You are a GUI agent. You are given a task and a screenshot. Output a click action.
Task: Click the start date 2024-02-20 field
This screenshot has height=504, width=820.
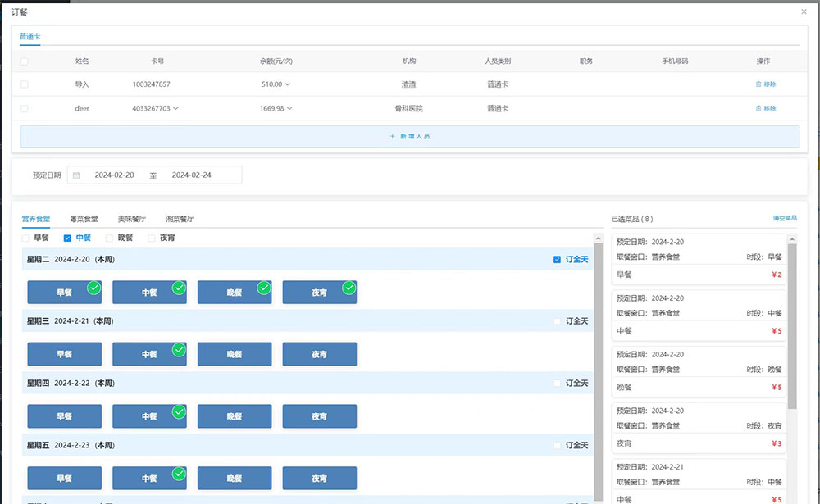pos(114,175)
